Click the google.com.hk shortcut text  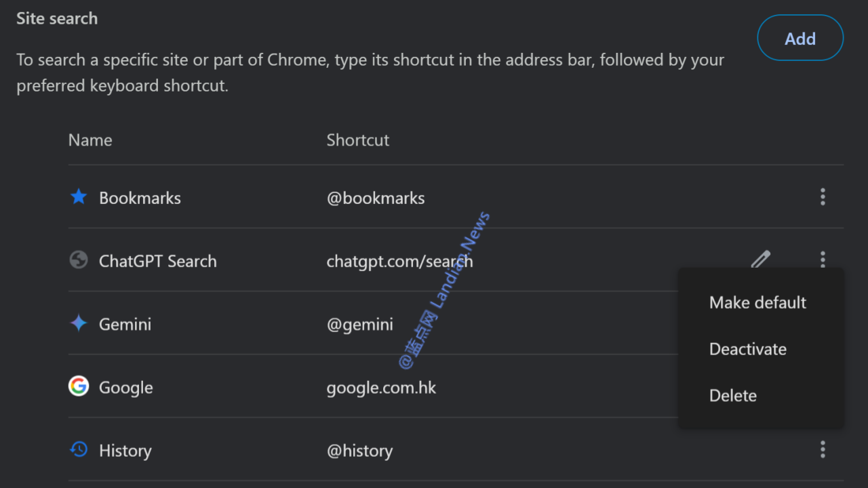pyautogui.click(x=381, y=388)
